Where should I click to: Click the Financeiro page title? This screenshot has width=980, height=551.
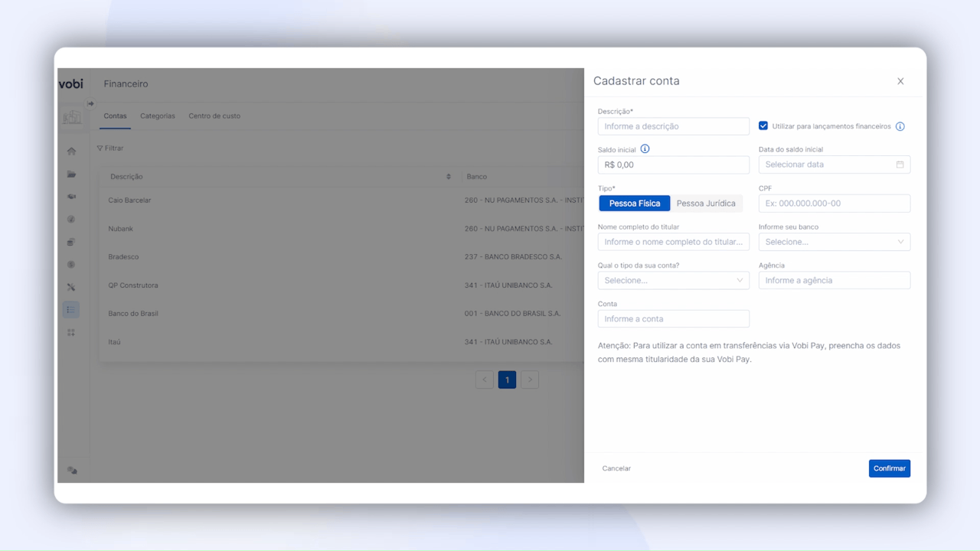[x=126, y=84]
